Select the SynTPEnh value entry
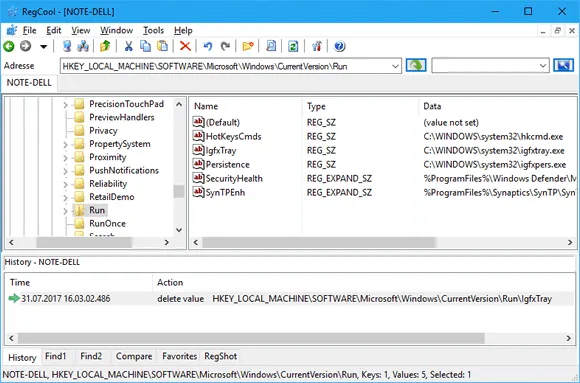The width and height of the screenshot is (580, 383). point(225,192)
